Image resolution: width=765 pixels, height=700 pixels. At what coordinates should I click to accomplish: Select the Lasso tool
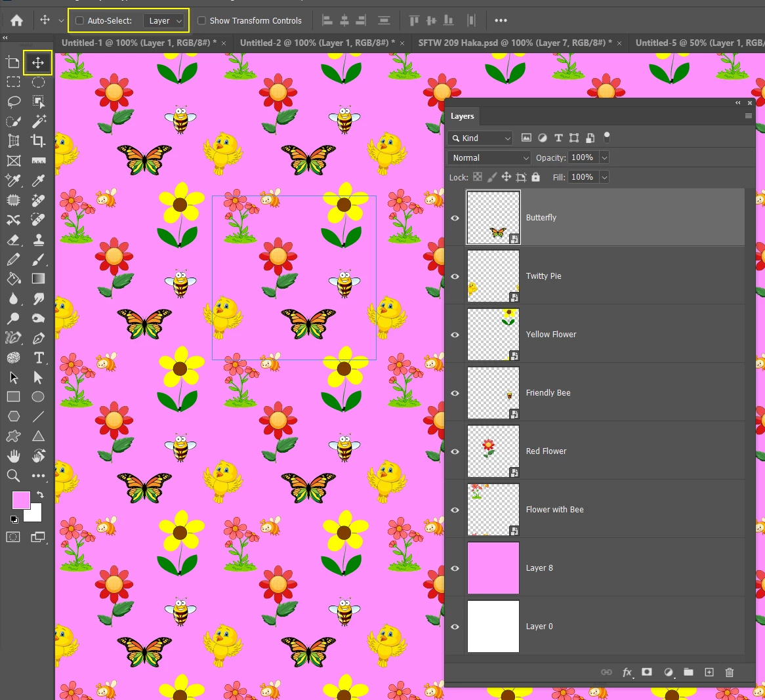pyautogui.click(x=13, y=102)
